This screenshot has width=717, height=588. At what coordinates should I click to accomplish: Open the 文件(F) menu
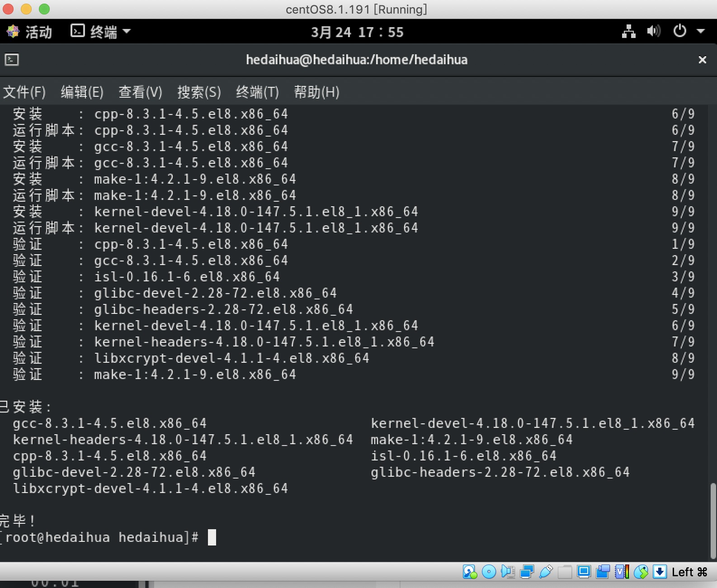tap(24, 92)
